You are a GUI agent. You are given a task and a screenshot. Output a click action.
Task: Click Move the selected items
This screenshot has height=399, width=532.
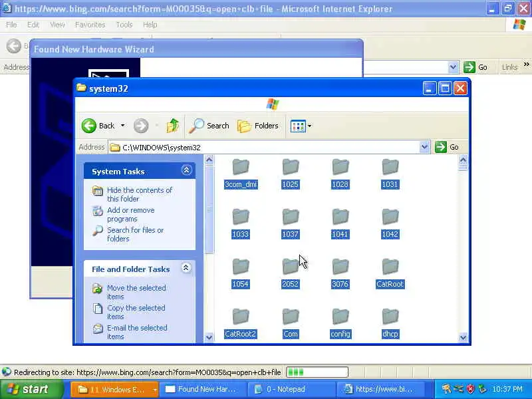tap(136, 292)
